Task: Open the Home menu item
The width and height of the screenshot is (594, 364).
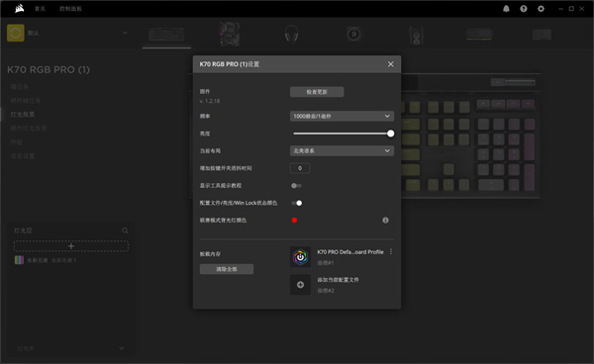Action: click(40, 9)
